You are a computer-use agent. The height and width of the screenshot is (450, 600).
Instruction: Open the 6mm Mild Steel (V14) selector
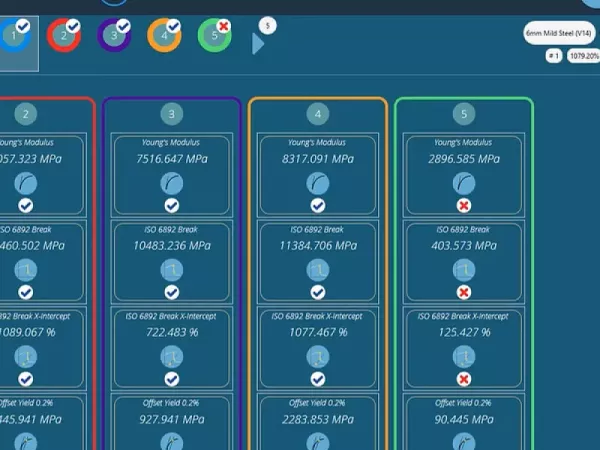tap(559, 34)
